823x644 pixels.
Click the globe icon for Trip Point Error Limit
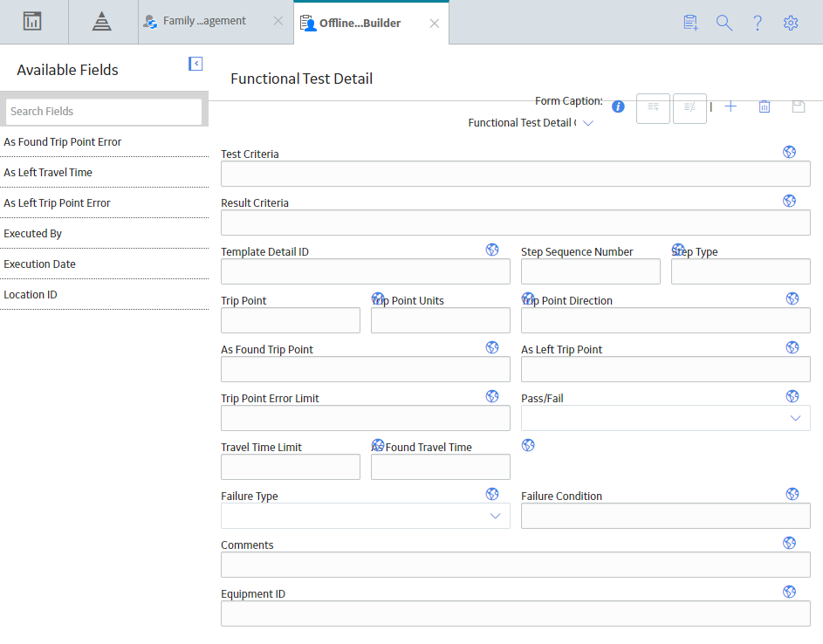[492, 396]
